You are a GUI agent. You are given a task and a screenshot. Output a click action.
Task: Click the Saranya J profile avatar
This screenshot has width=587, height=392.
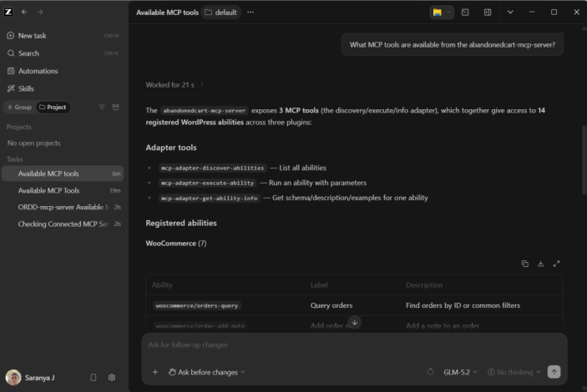point(13,378)
